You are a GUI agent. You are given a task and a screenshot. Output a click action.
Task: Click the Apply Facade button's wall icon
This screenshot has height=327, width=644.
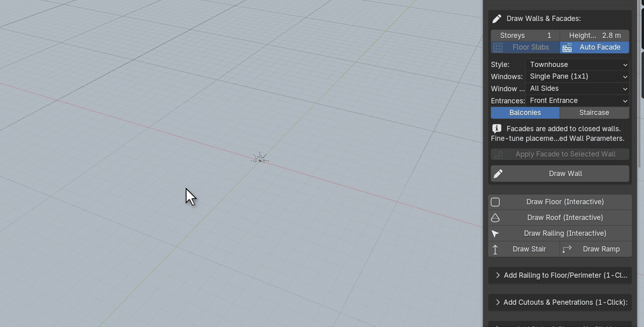click(x=498, y=154)
